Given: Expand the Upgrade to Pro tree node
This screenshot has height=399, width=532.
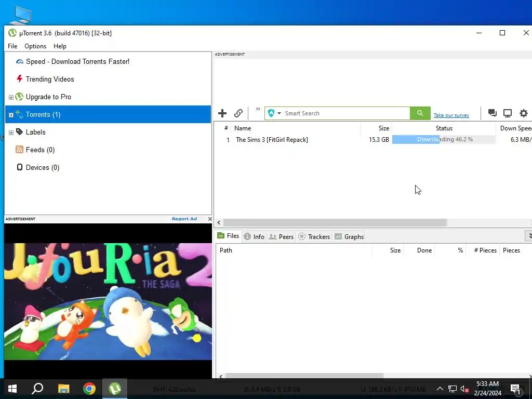Looking at the screenshot, I should (x=11, y=97).
